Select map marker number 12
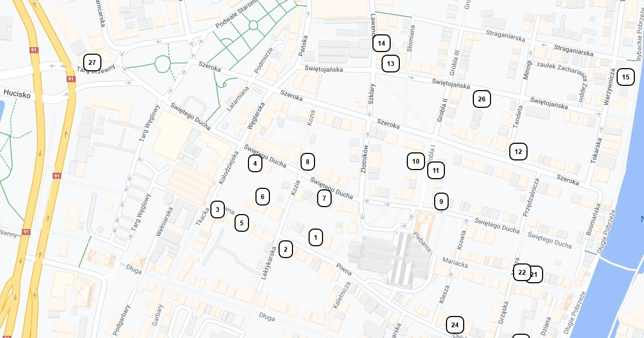This screenshot has width=644, height=338. coord(518,152)
